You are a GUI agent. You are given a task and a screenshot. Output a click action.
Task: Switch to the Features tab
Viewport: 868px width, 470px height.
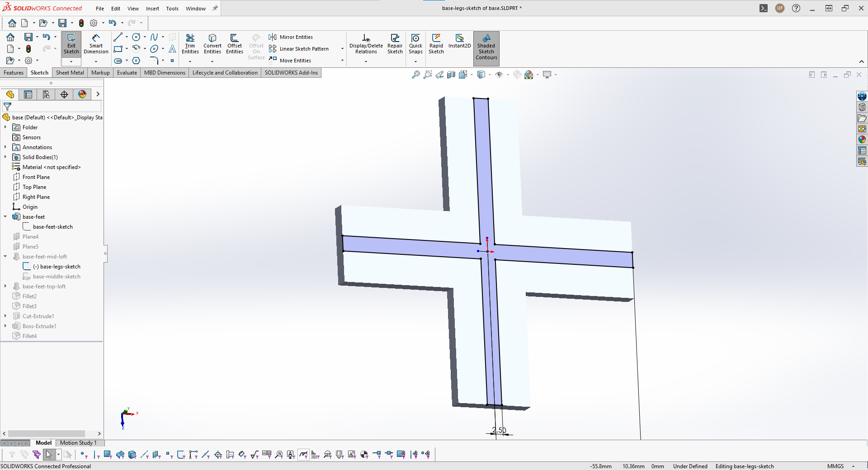14,73
